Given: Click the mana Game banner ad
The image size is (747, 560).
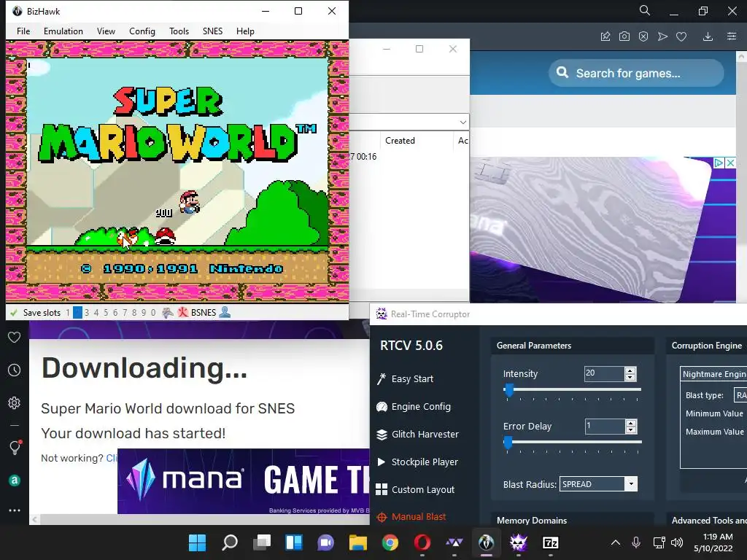Looking at the screenshot, I should click(x=244, y=481).
